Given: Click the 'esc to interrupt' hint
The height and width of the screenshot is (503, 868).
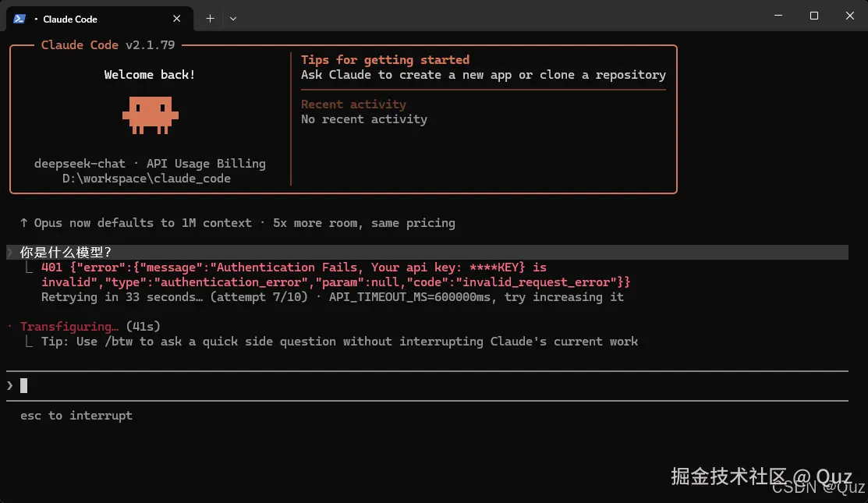Looking at the screenshot, I should [76, 416].
